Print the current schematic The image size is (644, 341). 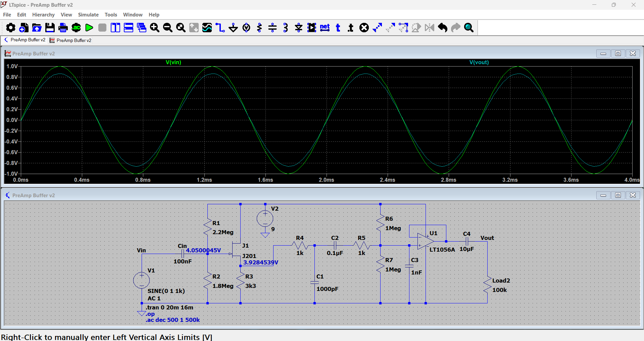tap(63, 28)
